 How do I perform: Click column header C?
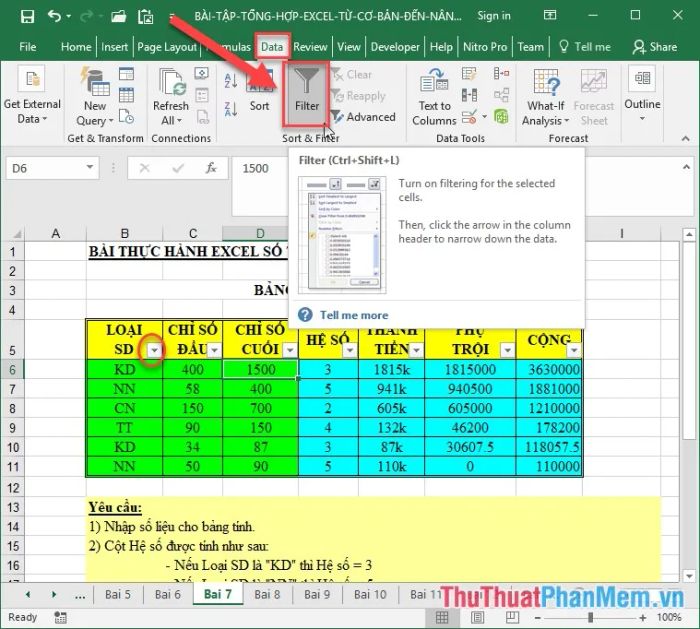(193, 233)
